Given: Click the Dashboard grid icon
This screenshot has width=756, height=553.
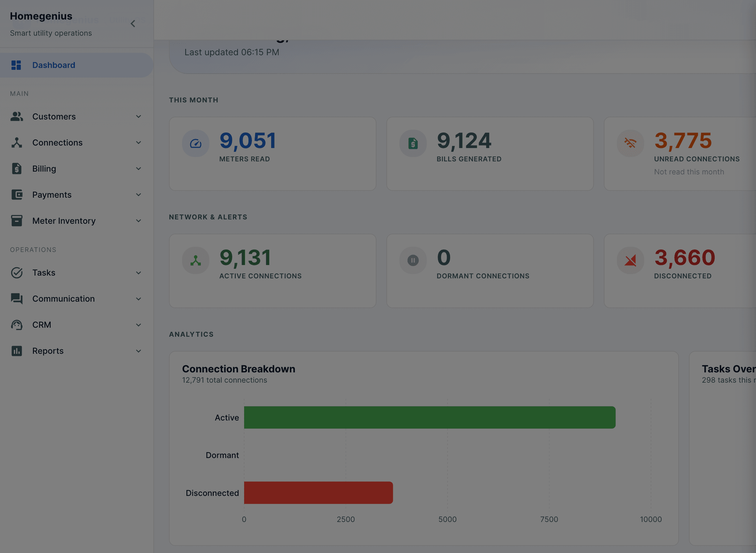Looking at the screenshot, I should click(x=16, y=65).
